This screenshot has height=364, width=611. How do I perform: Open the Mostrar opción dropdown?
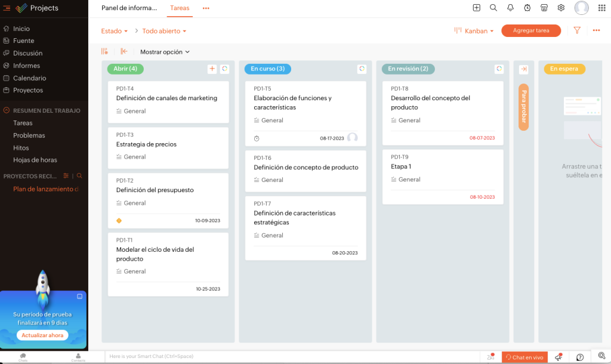point(162,52)
